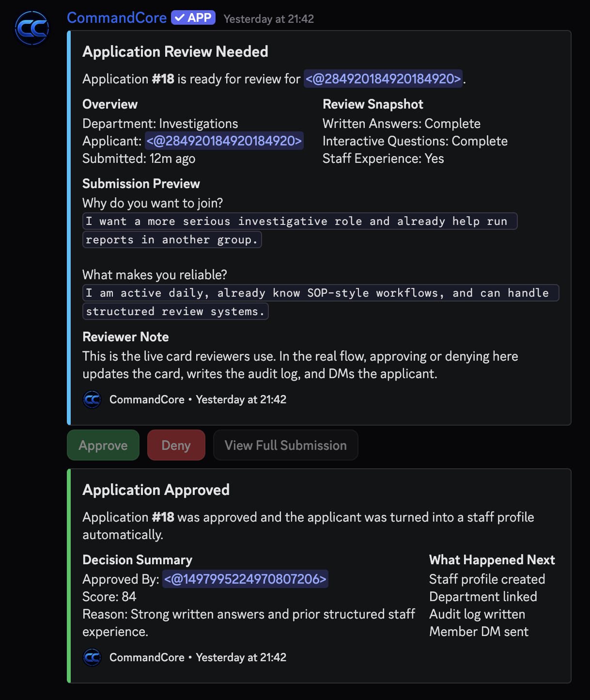Open View Full Submission
The height and width of the screenshot is (700, 590).
pyautogui.click(x=285, y=445)
